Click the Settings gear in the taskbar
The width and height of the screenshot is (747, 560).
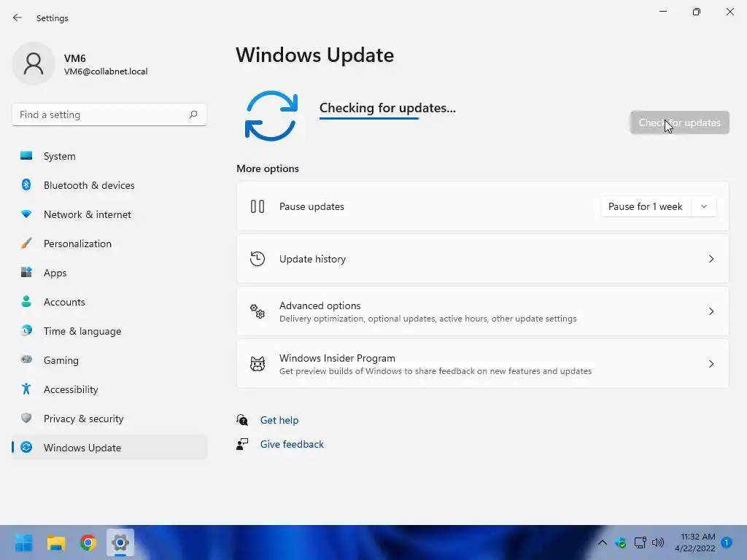120,542
